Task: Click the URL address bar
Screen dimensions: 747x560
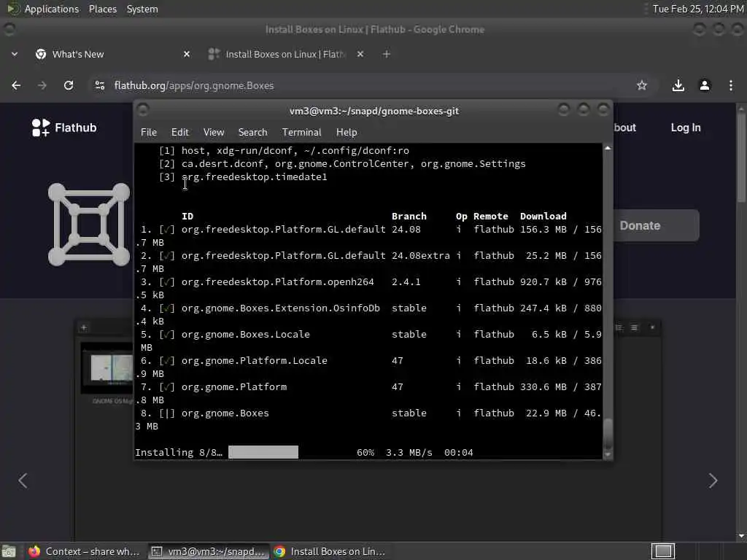Action: coord(367,85)
